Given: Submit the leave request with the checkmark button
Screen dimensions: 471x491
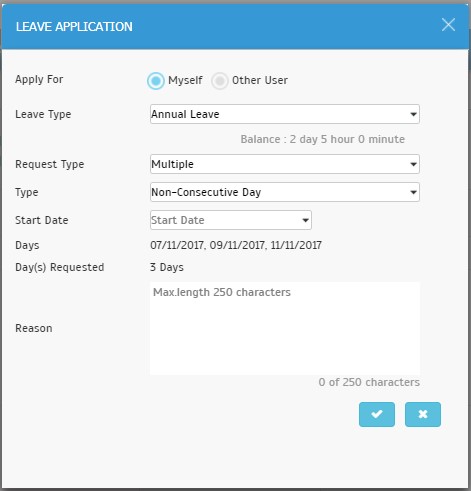Looking at the screenshot, I should pyautogui.click(x=377, y=414).
